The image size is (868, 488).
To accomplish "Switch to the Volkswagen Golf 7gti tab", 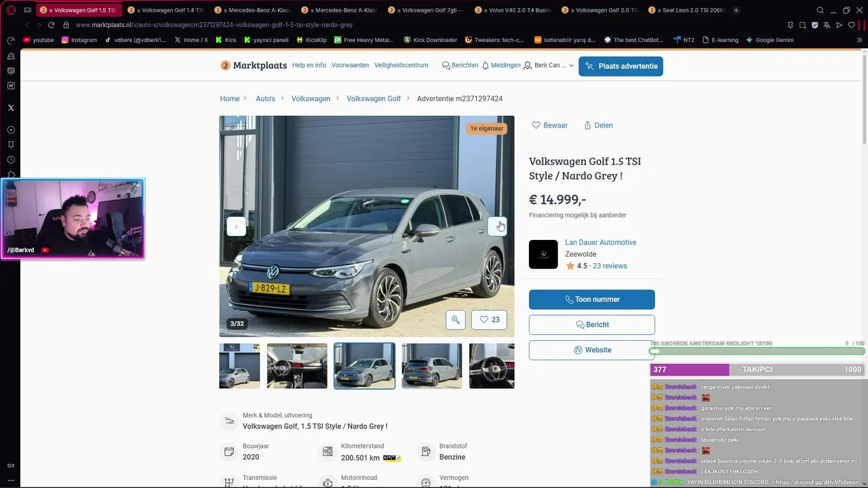I will (426, 10).
